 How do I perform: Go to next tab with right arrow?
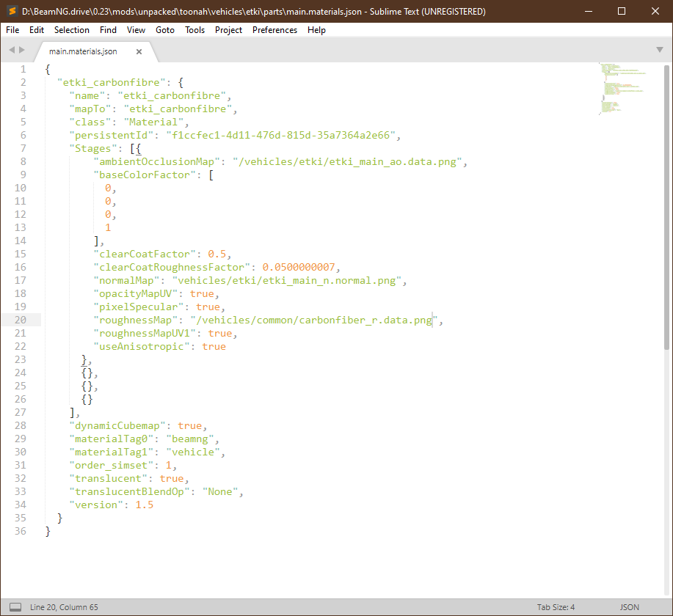click(22, 50)
